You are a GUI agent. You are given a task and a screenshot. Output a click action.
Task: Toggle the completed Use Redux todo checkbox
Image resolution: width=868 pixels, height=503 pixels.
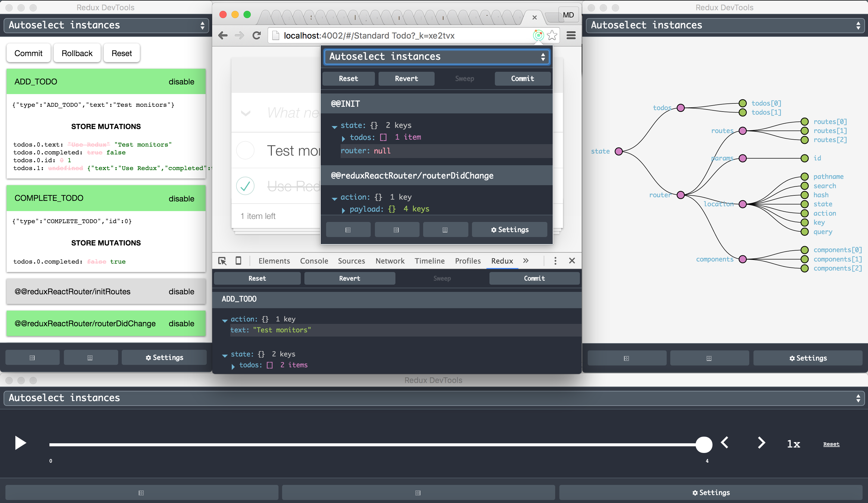pyautogui.click(x=245, y=186)
